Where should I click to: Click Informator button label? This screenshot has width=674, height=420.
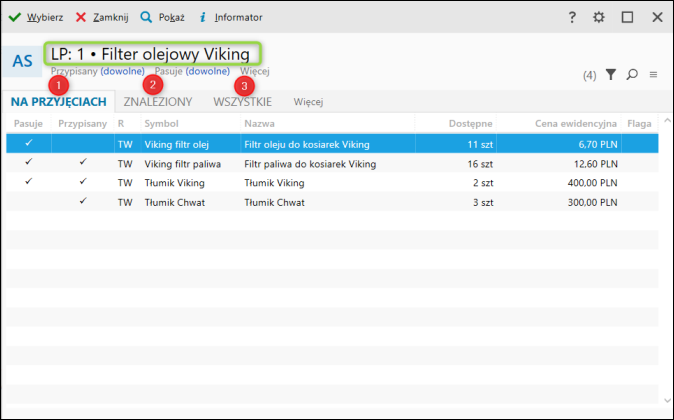pyautogui.click(x=239, y=17)
